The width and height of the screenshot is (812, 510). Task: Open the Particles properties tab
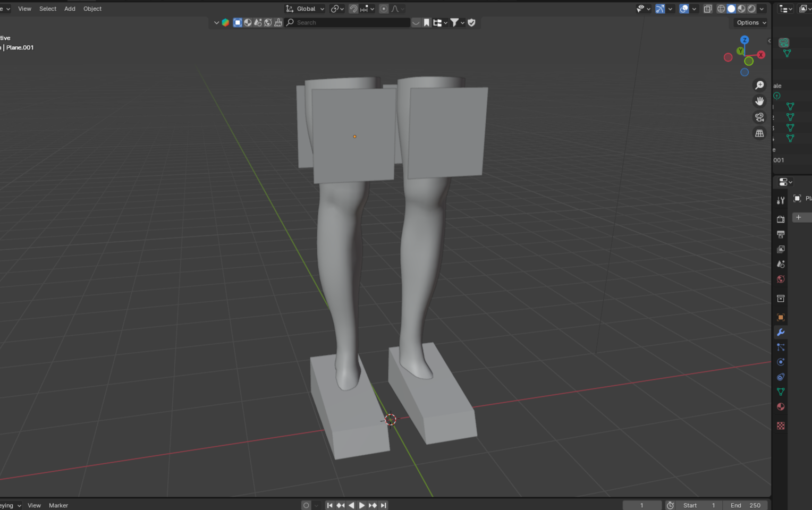point(781,347)
